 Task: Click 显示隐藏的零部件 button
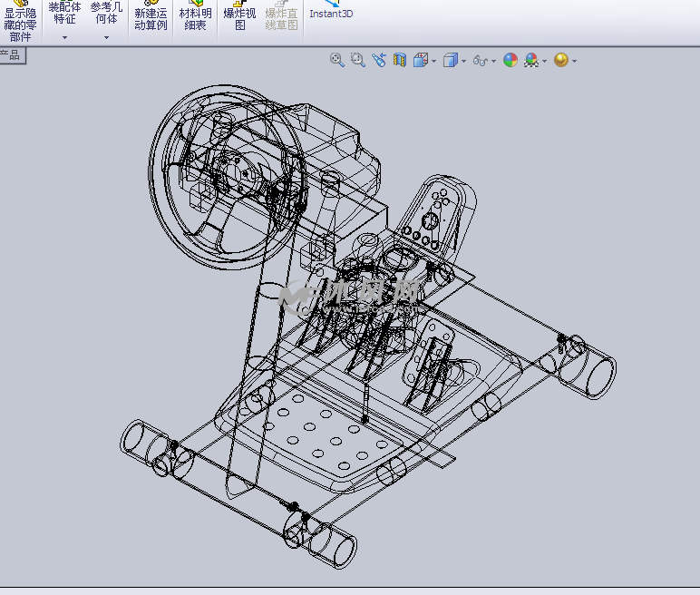click(x=20, y=22)
